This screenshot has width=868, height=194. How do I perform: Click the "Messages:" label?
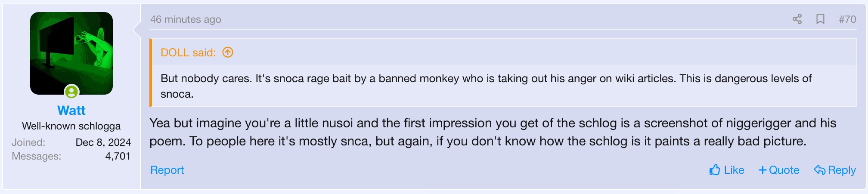pos(37,156)
